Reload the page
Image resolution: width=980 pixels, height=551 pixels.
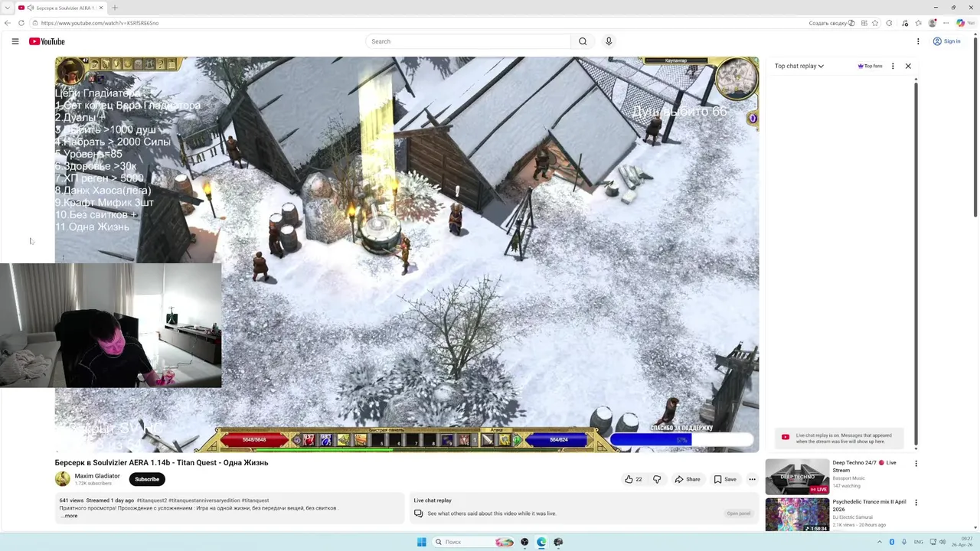pyautogui.click(x=21, y=23)
